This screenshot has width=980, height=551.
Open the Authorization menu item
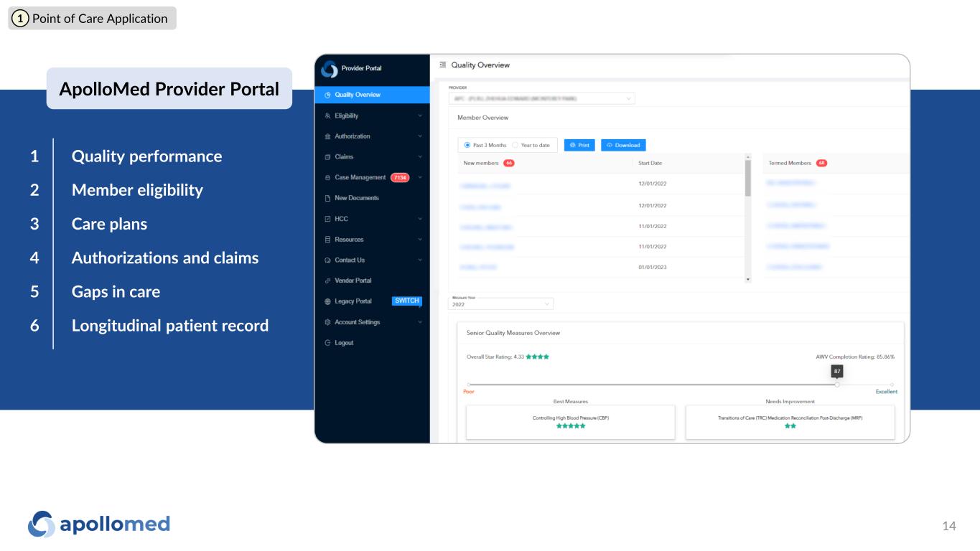(372, 136)
